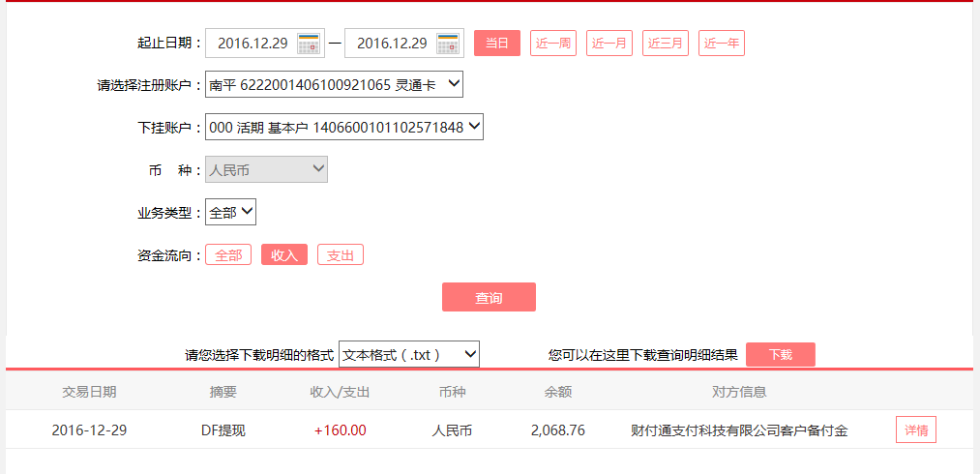The width and height of the screenshot is (980, 474).
Task: Click the 下载 download button
Action: point(780,355)
